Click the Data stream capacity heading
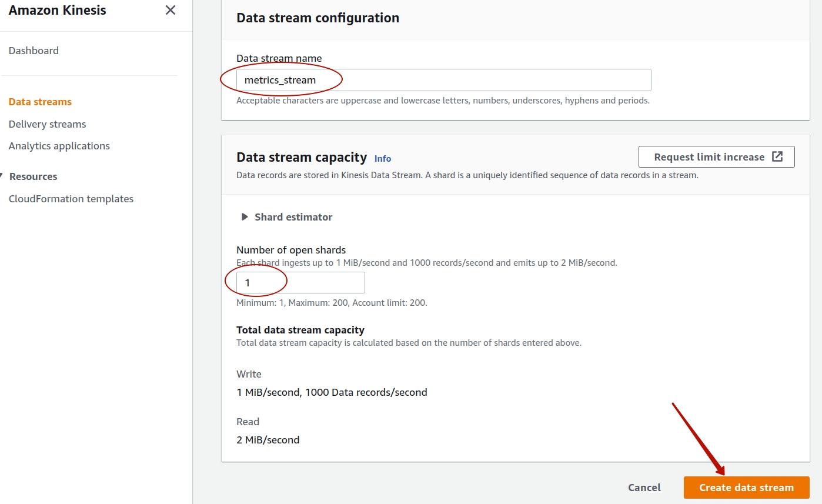This screenshot has height=504, width=822. pos(302,157)
